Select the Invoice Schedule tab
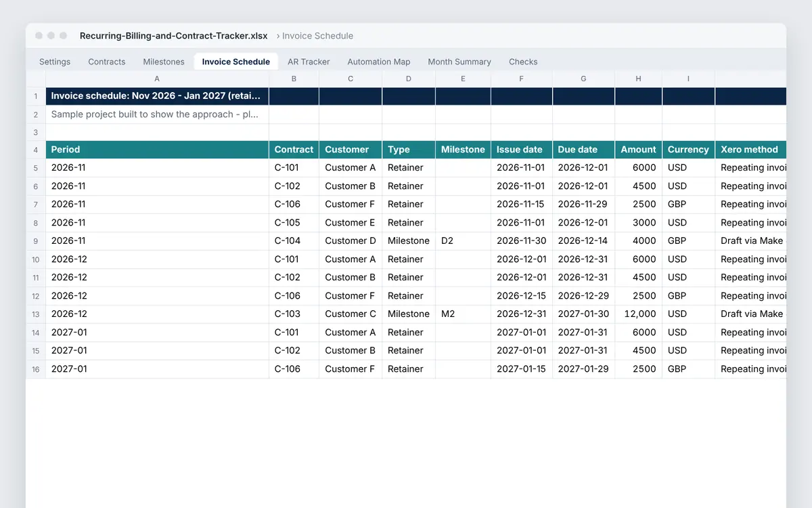812x508 pixels. tap(236, 62)
